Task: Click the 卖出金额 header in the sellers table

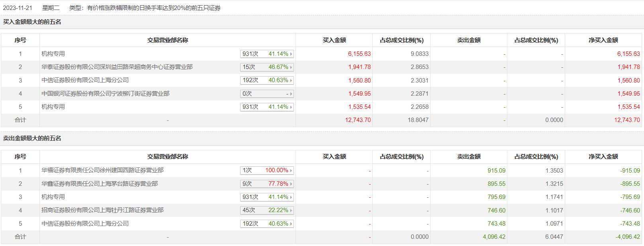Action: pos(468,157)
